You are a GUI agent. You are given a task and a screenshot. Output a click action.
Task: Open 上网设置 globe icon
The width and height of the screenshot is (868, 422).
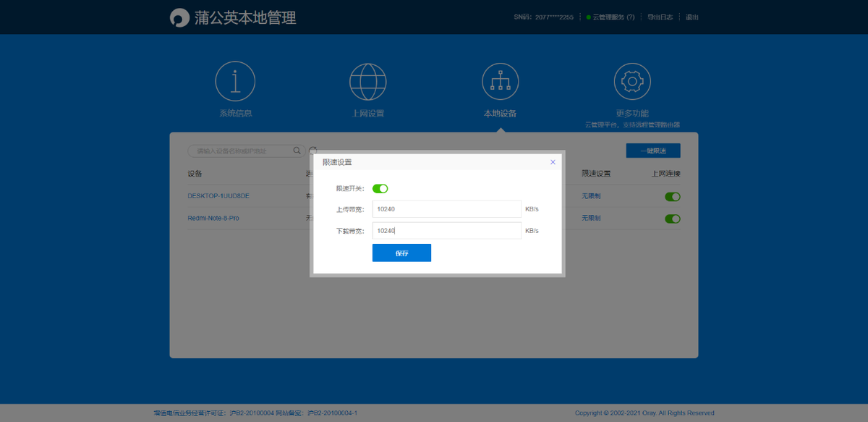click(x=368, y=82)
